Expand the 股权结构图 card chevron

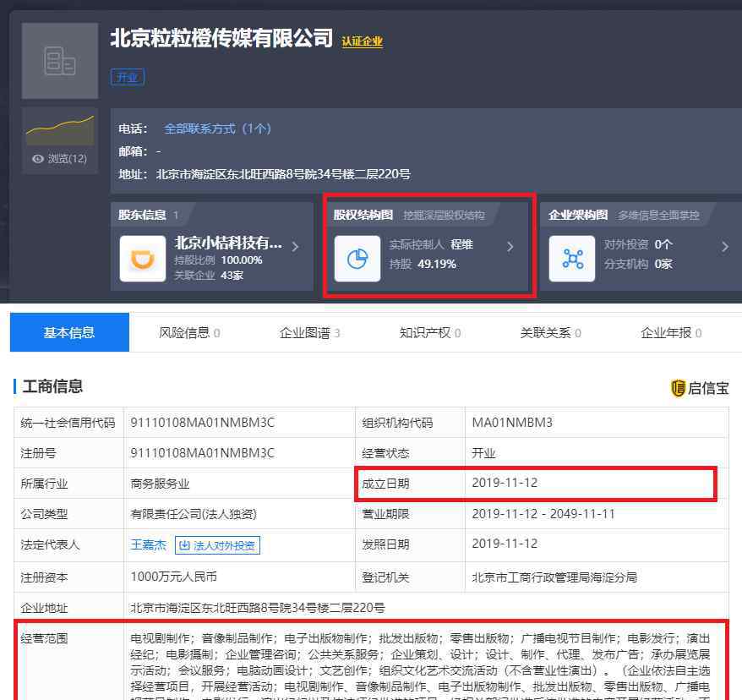pos(510,247)
